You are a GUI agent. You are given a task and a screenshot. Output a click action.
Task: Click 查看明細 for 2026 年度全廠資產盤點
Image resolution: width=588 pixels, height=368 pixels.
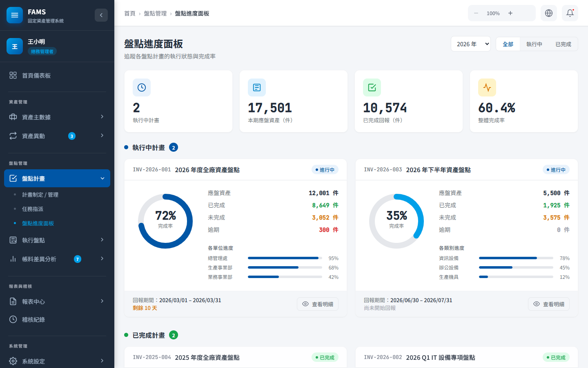(x=317, y=304)
